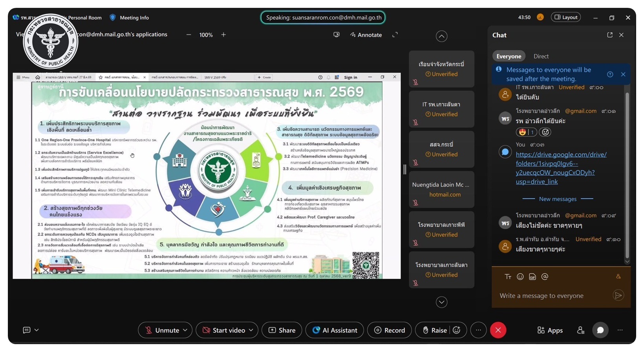Open the Apps panel
Screen dimensions: 644x352
pos(550,330)
